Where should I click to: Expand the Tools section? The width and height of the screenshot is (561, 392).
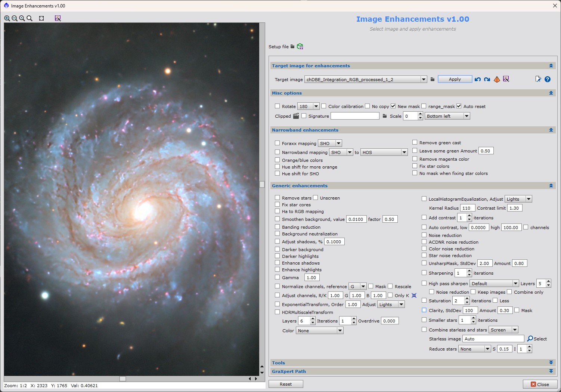551,363
